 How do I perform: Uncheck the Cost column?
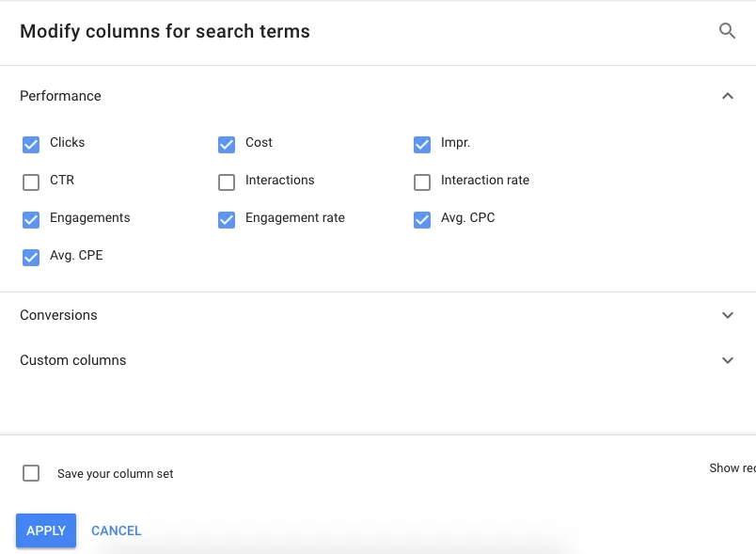pyautogui.click(x=227, y=143)
